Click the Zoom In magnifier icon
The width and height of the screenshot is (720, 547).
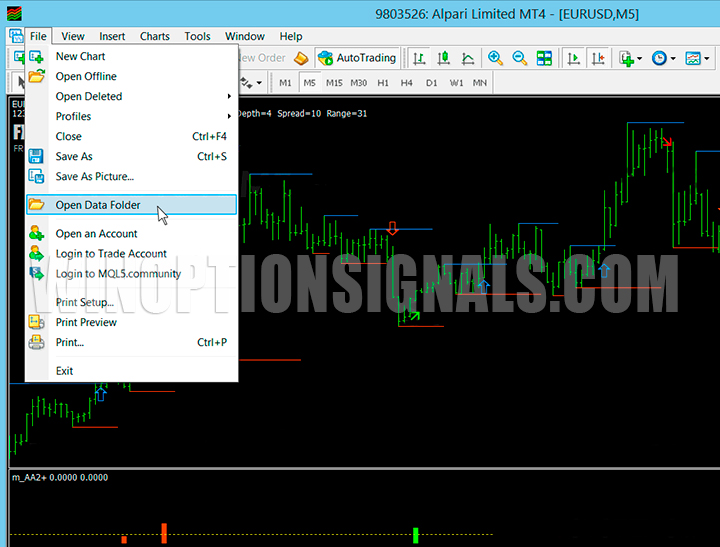pos(495,58)
